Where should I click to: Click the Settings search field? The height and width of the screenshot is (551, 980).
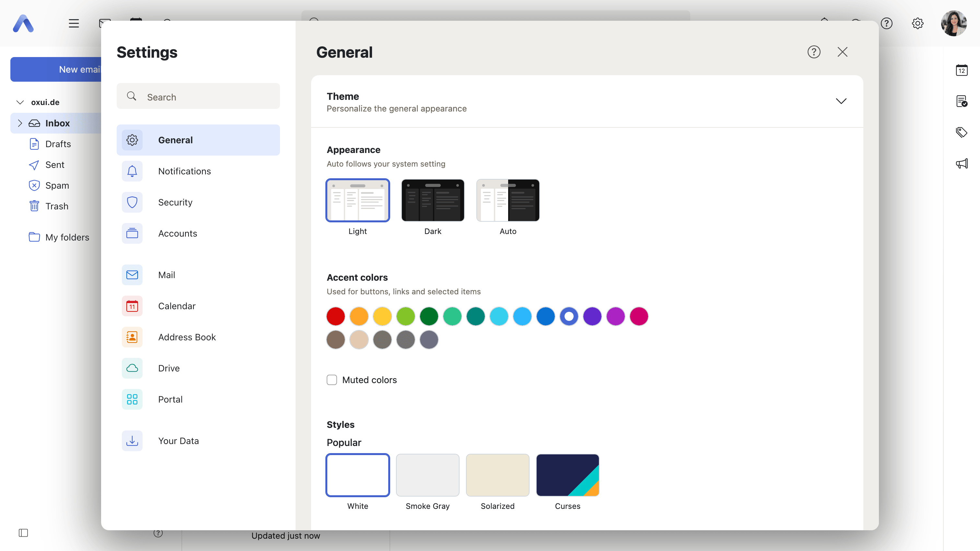point(198,97)
